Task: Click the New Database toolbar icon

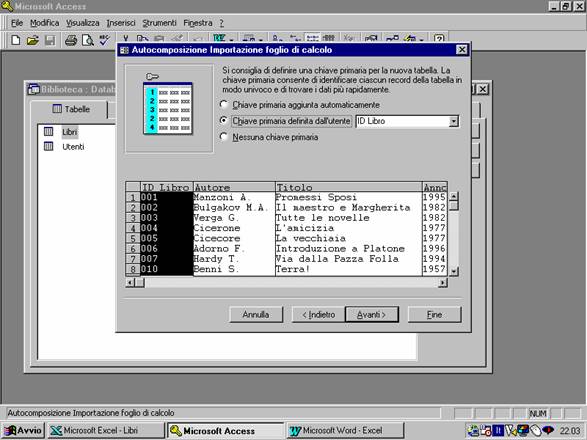Action: 15,40
